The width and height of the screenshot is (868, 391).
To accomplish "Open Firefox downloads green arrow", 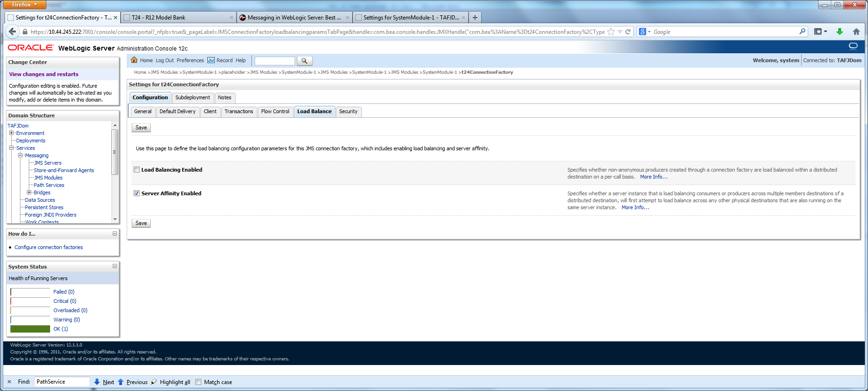I will 839,32.
